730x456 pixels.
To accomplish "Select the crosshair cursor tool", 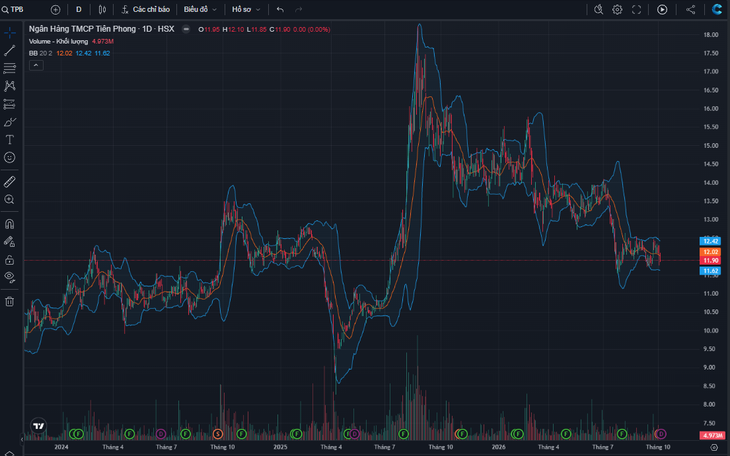I will (x=9, y=33).
